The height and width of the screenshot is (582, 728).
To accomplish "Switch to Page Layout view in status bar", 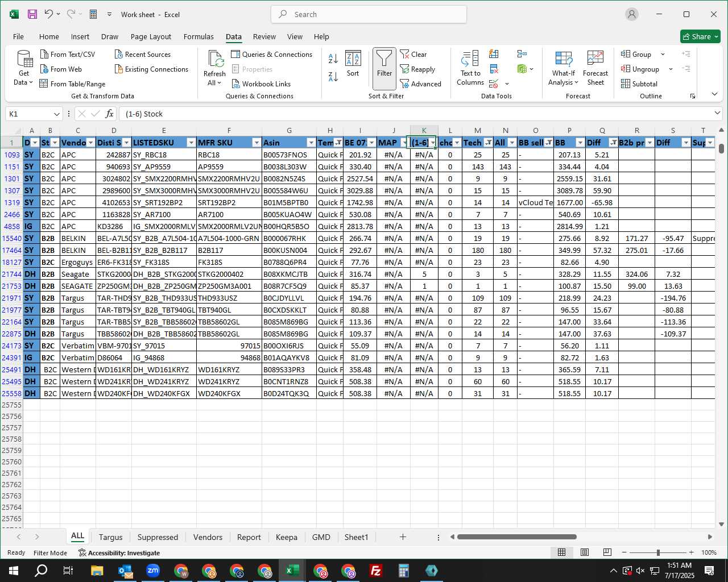I will point(584,552).
